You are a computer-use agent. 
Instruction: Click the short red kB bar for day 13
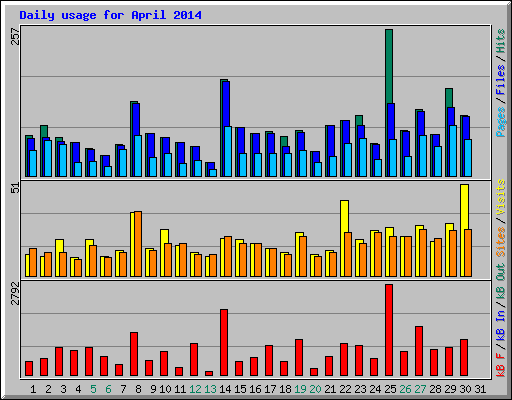[x=209, y=373]
